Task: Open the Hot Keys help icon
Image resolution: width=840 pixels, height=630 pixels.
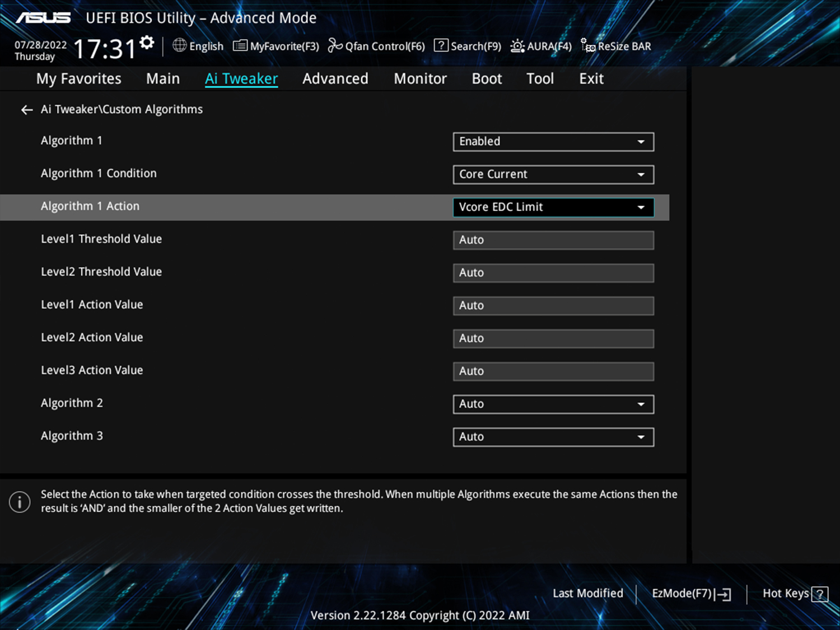Action: point(820,594)
